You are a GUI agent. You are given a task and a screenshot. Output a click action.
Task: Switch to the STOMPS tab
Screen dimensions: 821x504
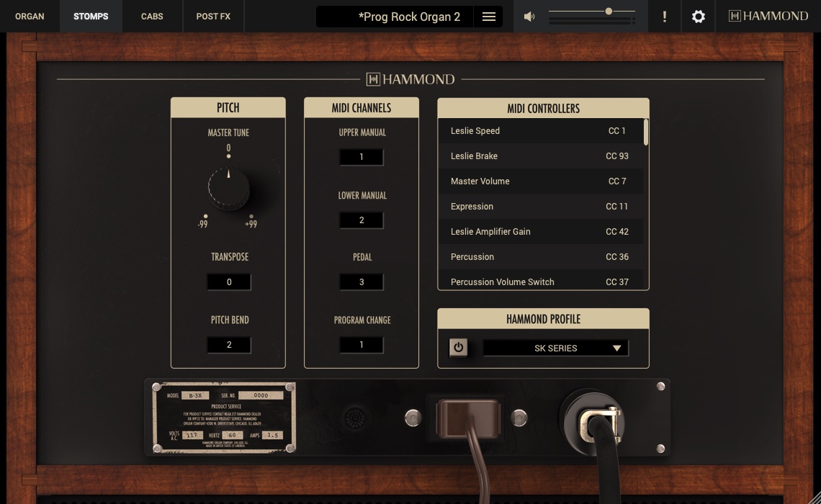(91, 17)
